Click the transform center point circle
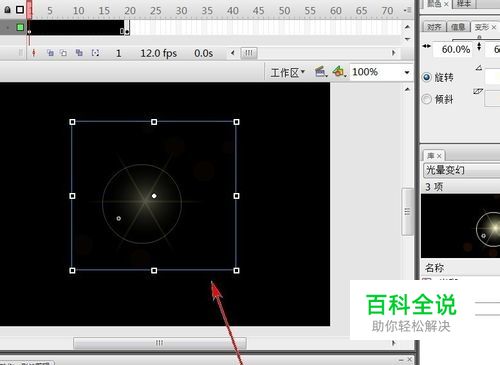The width and height of the screenshot is (500, 365). point(154,196)
